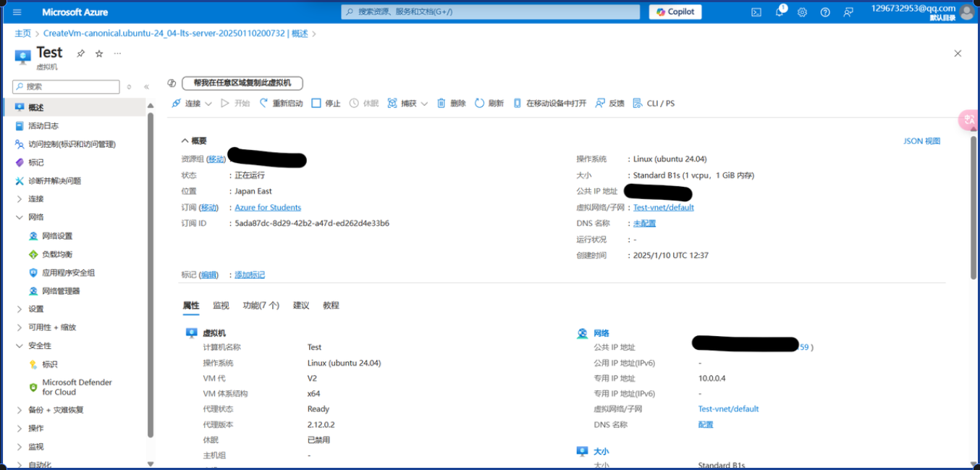Click the DNS name Configure (配置) link
Image resolution: width=980 pixels, height=470 pixels.
point(706,425)
